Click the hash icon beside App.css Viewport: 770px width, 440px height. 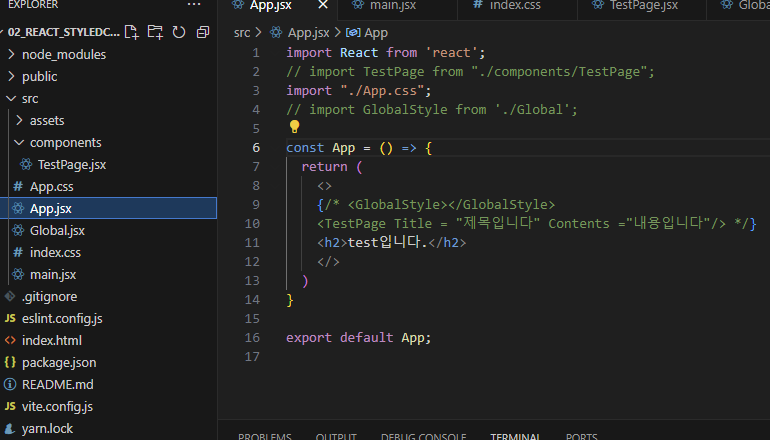point(18,187)
